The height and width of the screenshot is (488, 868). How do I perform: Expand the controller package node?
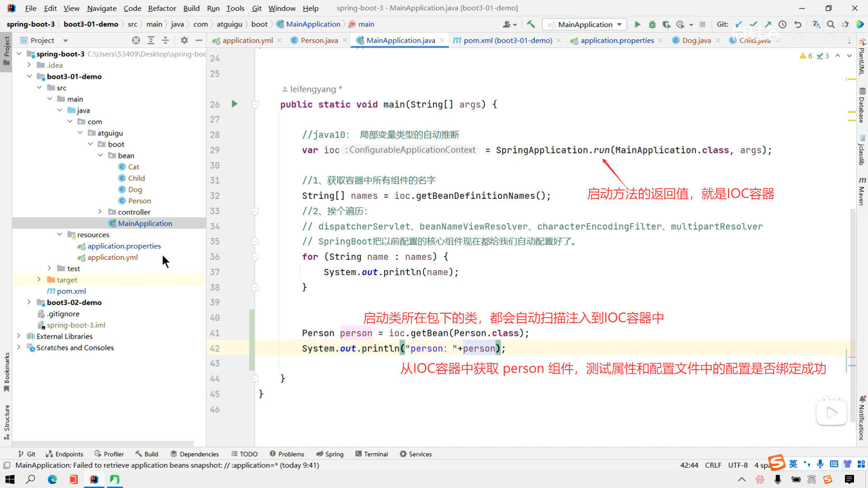(100, 212)
